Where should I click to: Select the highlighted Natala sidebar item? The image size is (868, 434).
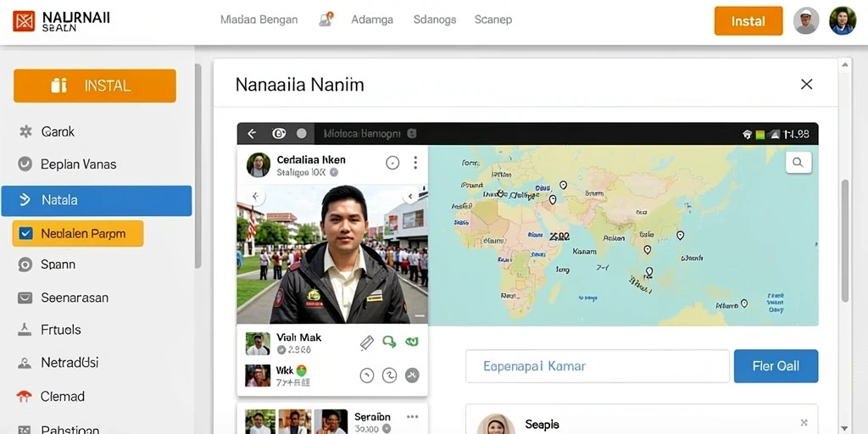pos(97,200)
